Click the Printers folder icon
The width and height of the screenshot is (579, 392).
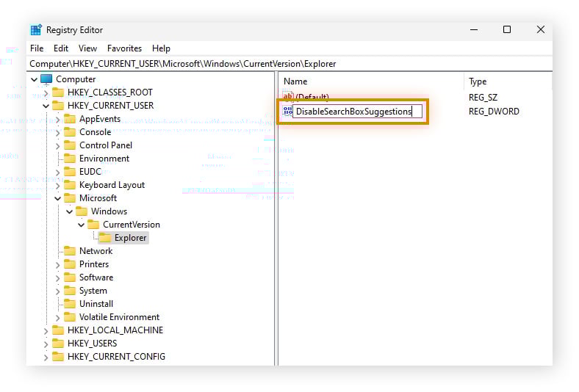click(70, 264)
